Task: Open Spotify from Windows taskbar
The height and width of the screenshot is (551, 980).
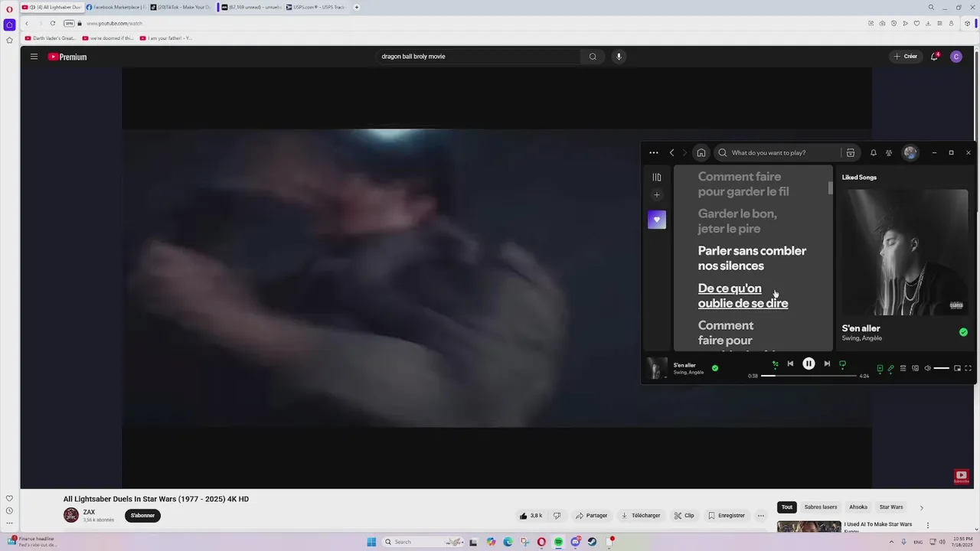Action: click(558, 542)
